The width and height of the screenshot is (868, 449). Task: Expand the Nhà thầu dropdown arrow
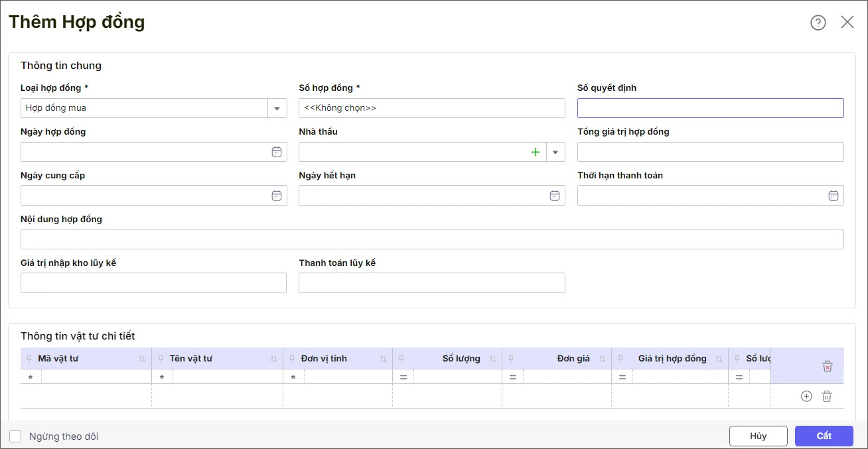pos(555,152)
